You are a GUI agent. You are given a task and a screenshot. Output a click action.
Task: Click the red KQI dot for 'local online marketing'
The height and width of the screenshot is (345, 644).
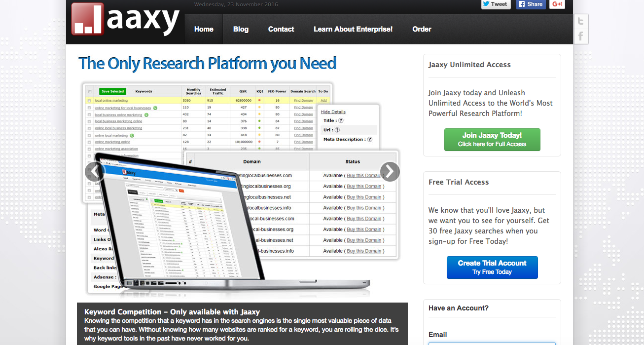259,101
